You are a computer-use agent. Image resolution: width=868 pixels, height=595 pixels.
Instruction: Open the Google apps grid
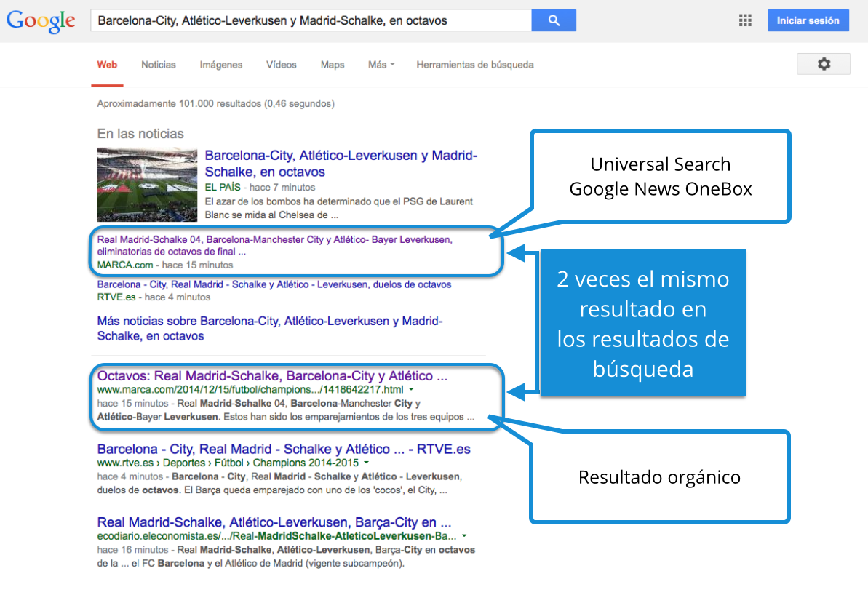click(x=745, y=21)
